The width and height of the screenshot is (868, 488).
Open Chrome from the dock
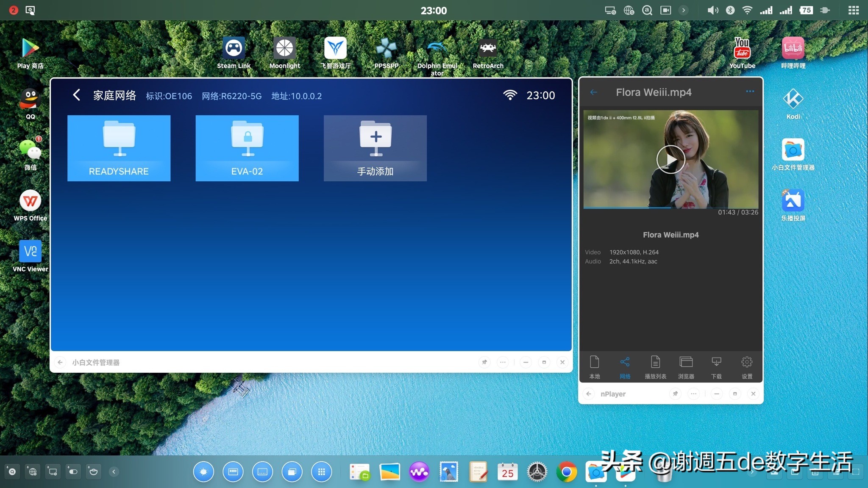(567, 471)
